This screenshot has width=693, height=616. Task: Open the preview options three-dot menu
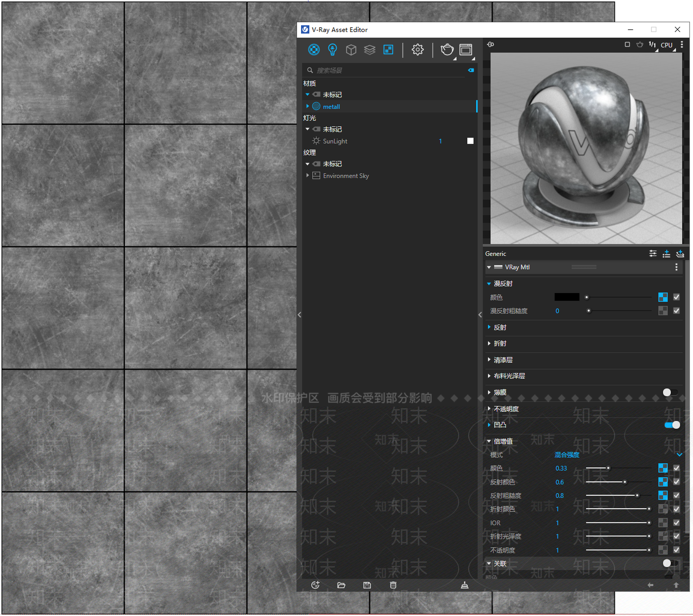[682, 45]
